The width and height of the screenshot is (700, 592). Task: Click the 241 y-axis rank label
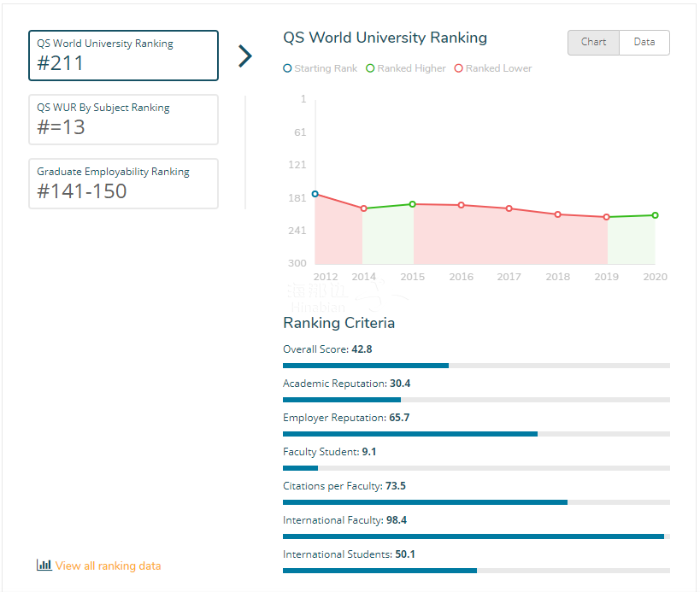(297, 231)
